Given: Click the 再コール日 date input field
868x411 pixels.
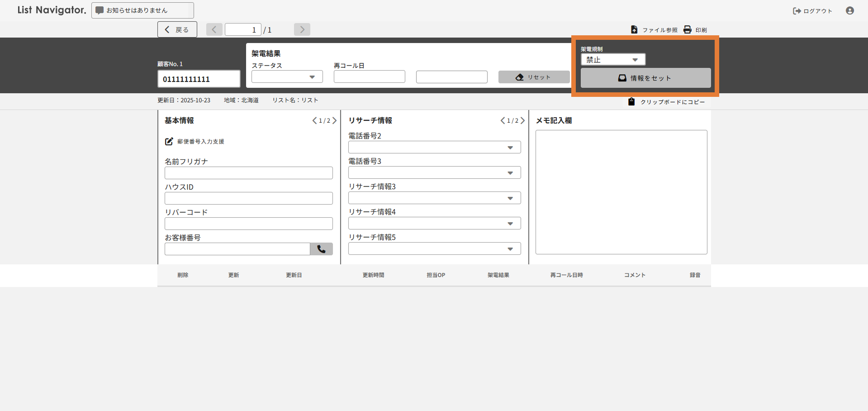Looking at the screenshot, I should (369, 77).
